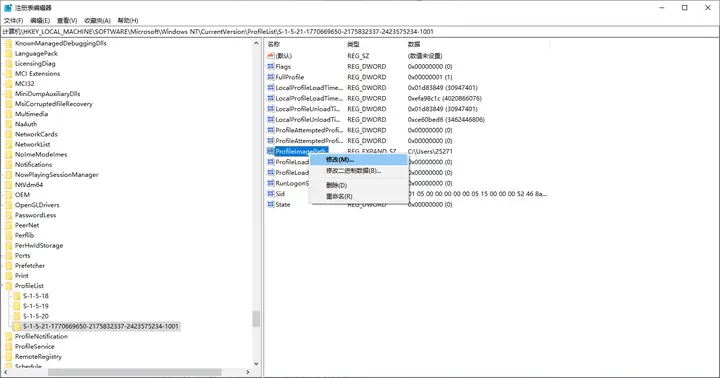Click the folder icon beside OpenGLDrivers
Image resolution: width=720 pixels, height=378 pixels.
coord(9,205)
